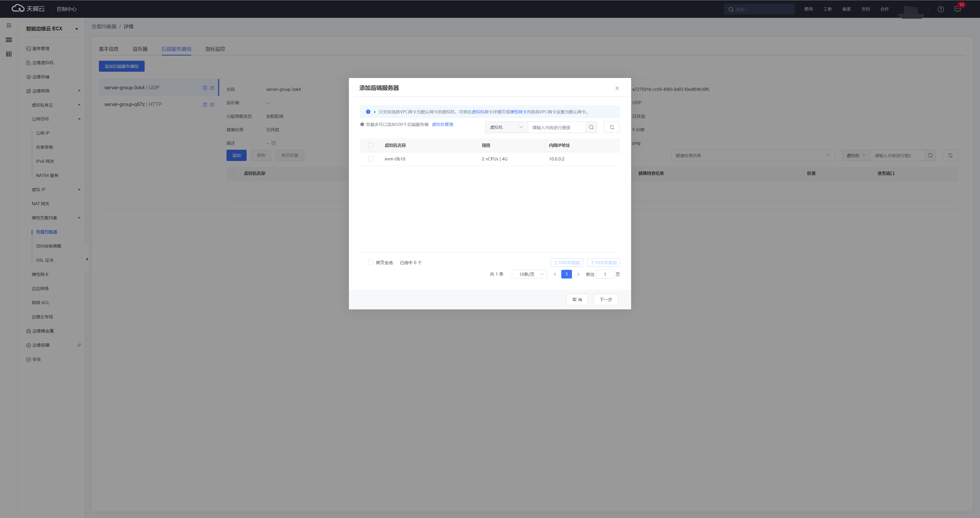
Task: Open external link icon beside 边缘容器
Action: pos(79,345)
